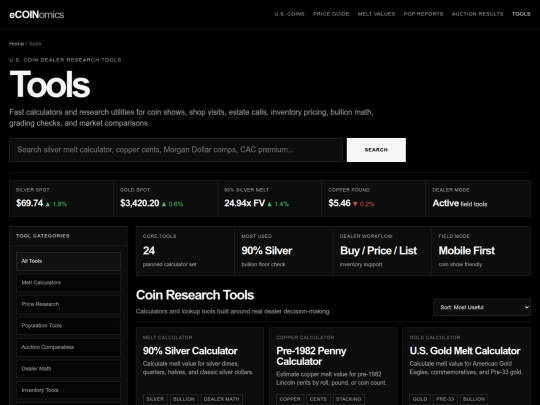Click the Silver Spot $69.74 value
Image resolution: width=540 pixels, height=405 pixels.
[30, 203]
